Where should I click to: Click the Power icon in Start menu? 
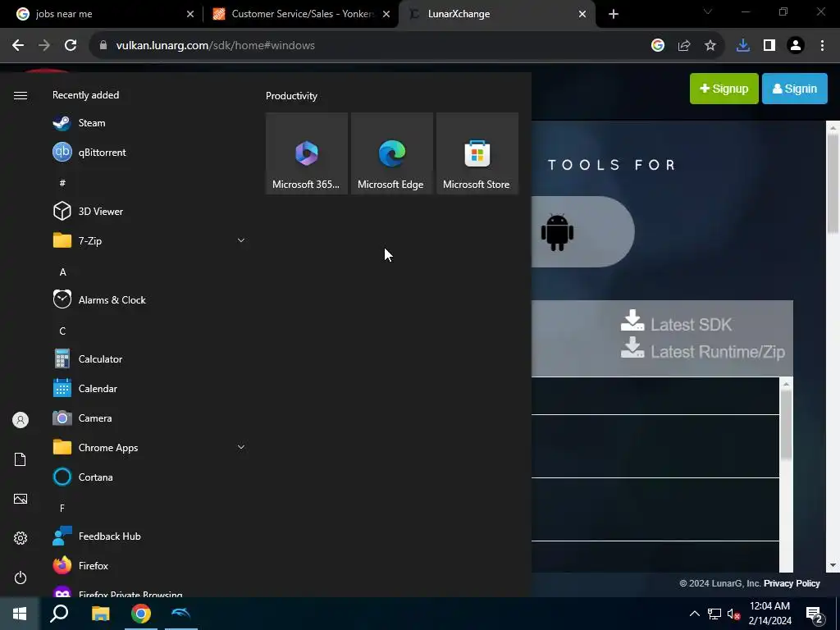[21, 577]
